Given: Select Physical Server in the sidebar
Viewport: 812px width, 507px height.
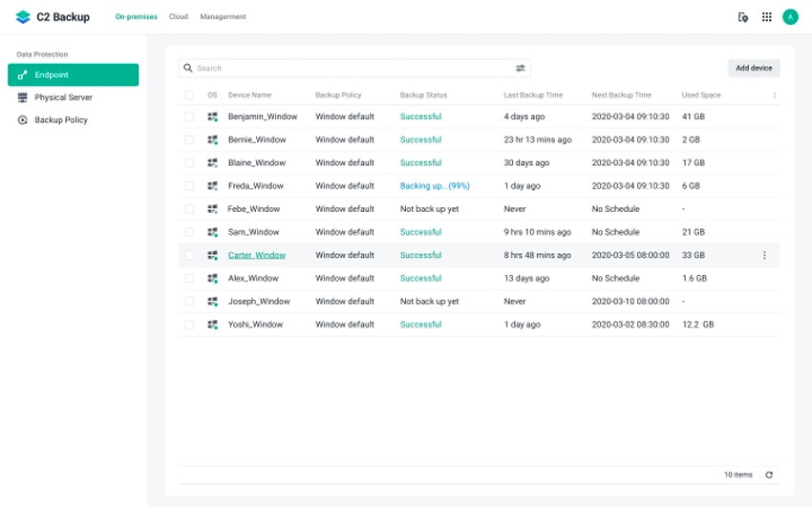Looking at the screenshot, I should pos(63,97).
